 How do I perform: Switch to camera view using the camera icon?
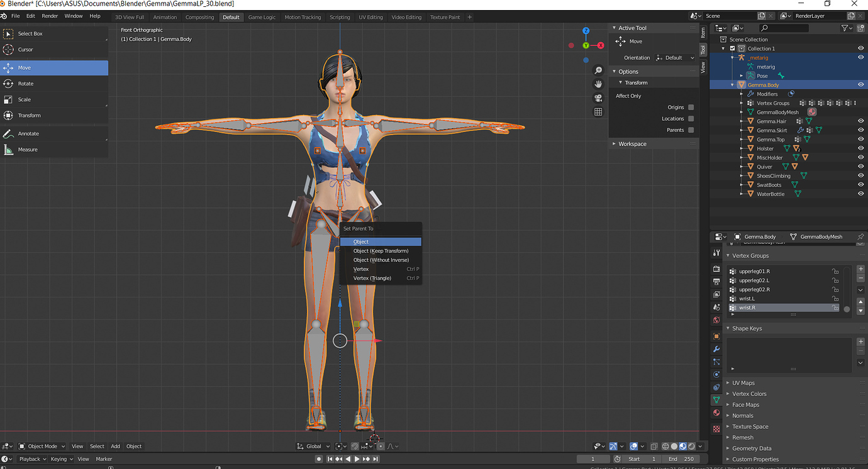tap(598, 97)
